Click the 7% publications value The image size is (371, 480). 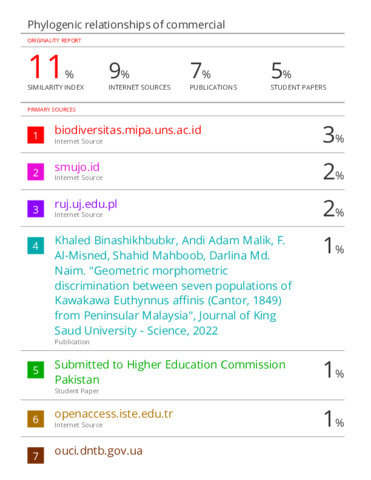coord(201,71)
